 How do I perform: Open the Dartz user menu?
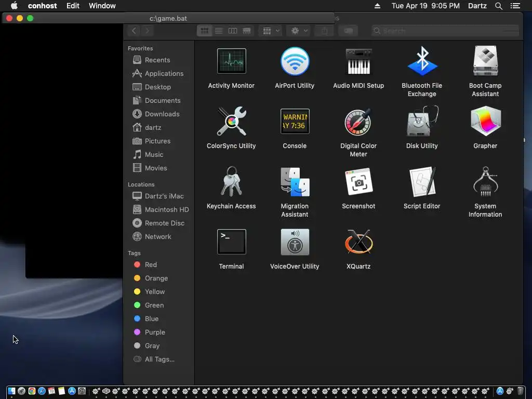(477, 6)
